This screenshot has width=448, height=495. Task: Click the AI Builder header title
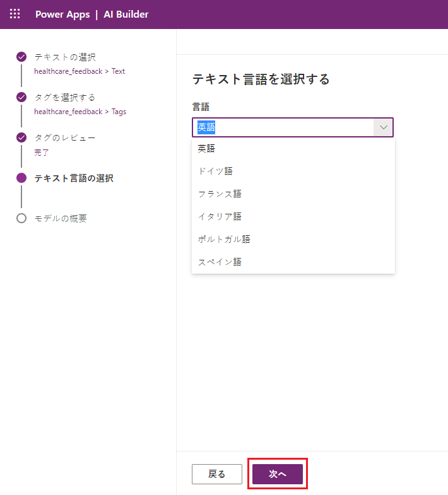point(126,14)
